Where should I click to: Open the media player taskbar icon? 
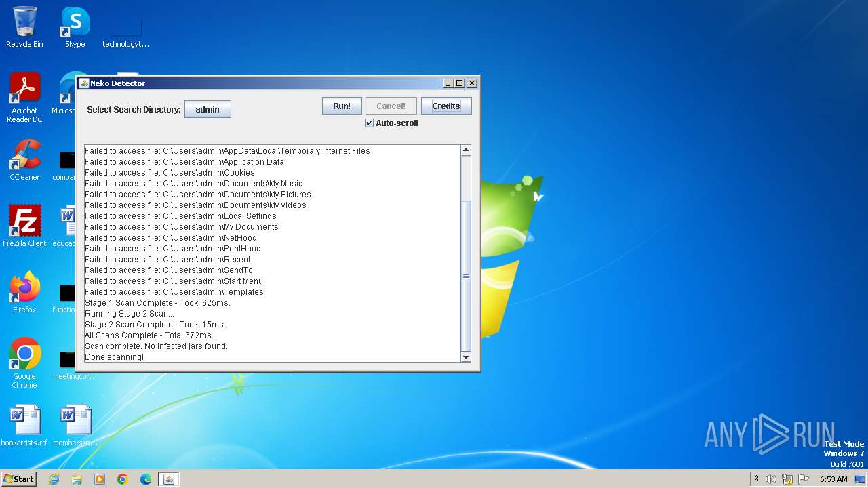tap(100, 479)
